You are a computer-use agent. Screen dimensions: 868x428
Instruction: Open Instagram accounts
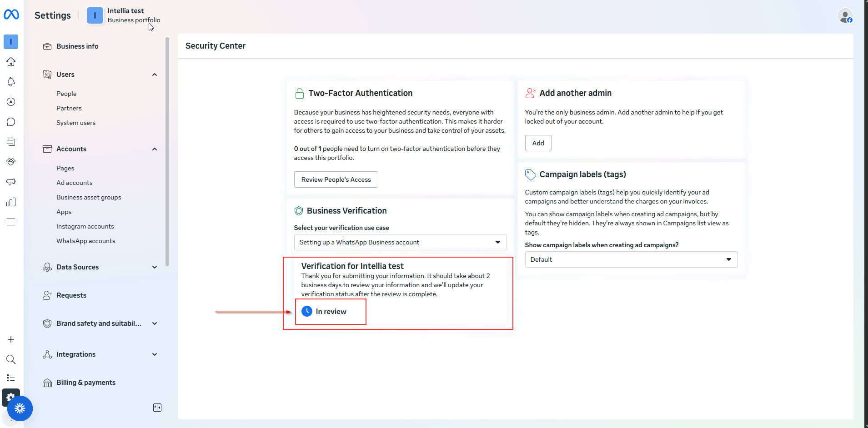[x=85, y=226]
